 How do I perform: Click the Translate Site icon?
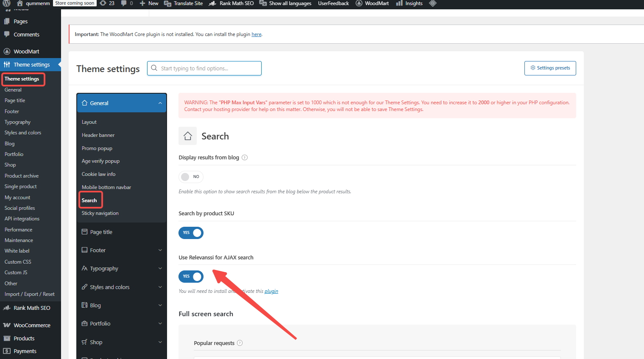(167, 3)
